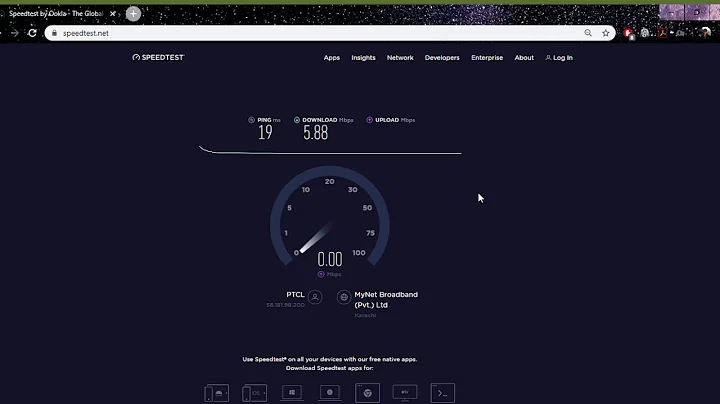The image size is (720, 404).
Task: Open the iOS app download icon
Action: coord(254,393)
